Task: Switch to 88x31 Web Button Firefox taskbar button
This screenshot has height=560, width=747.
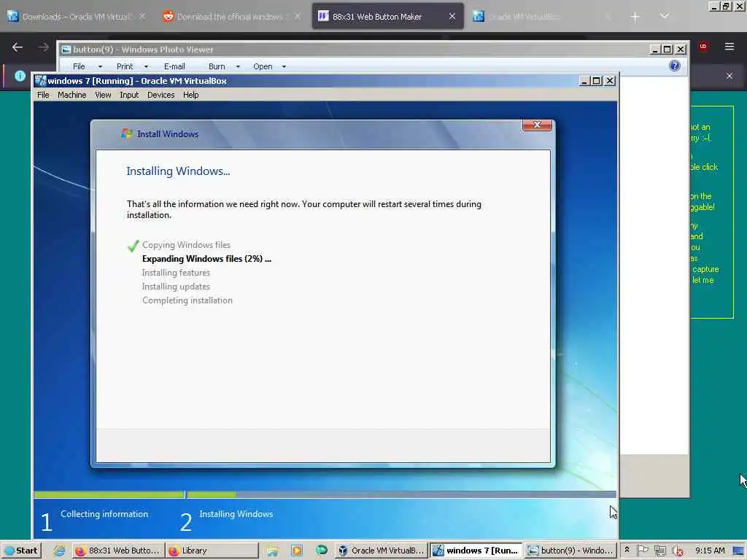Action: pyautogui.click(x=118, y=551)
